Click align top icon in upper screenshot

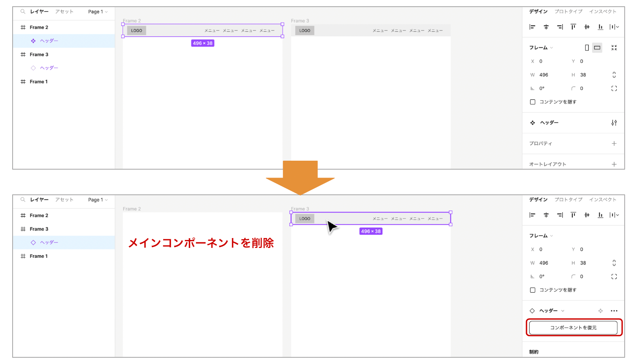pyautogui.click(x=573, y=27)
